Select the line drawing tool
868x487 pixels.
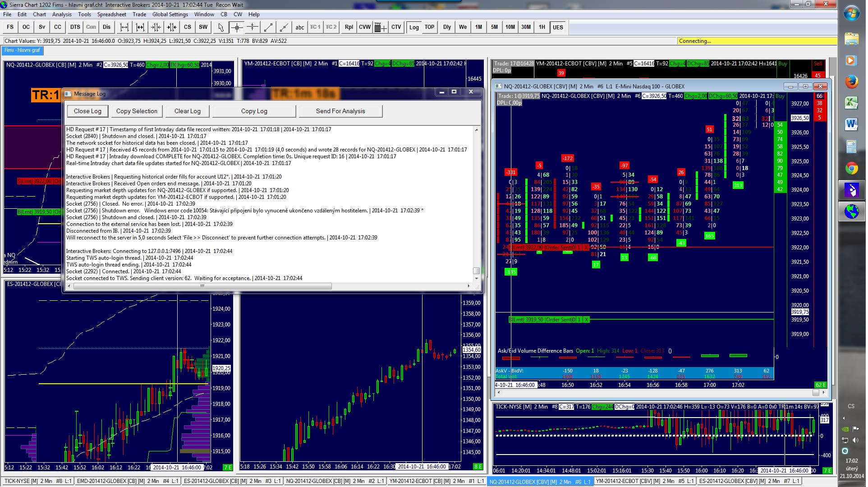[x=268, y=27]
